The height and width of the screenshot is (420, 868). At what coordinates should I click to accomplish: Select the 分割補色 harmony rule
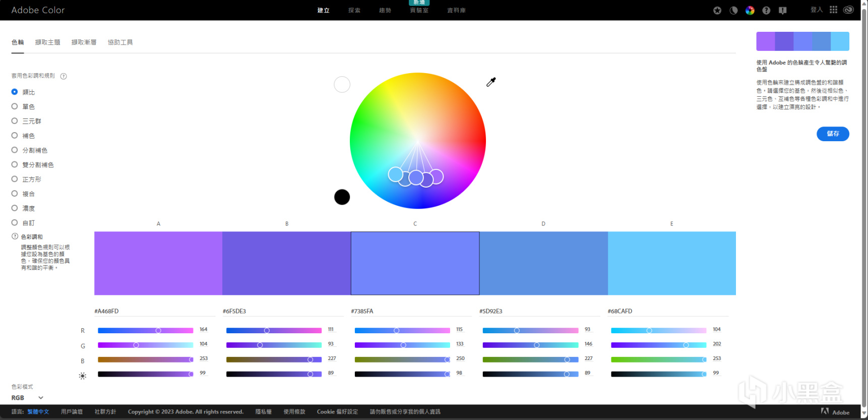coord(29,150)
